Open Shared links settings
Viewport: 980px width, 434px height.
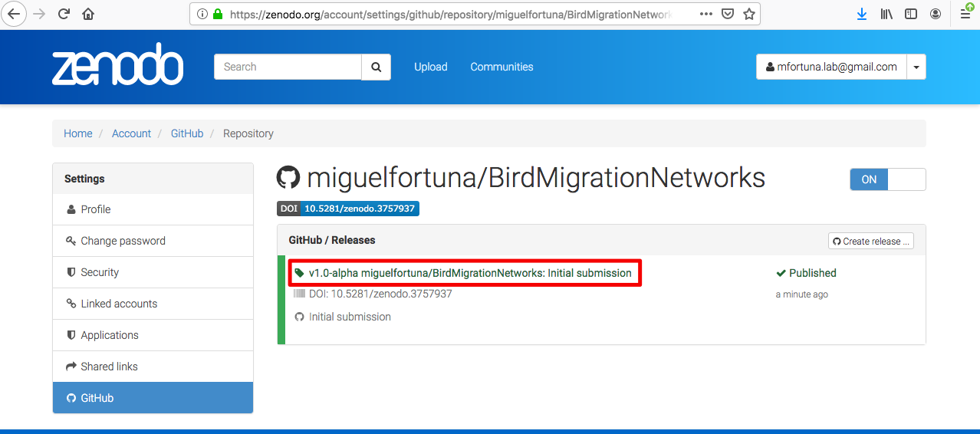(153, 367)
